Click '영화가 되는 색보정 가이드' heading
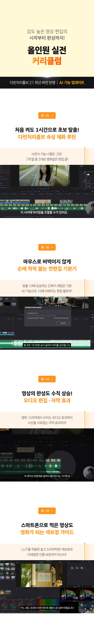 47,532
